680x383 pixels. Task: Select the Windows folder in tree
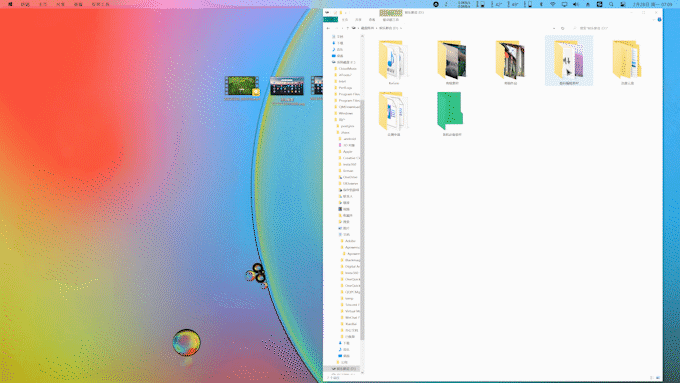click(346, 113)
